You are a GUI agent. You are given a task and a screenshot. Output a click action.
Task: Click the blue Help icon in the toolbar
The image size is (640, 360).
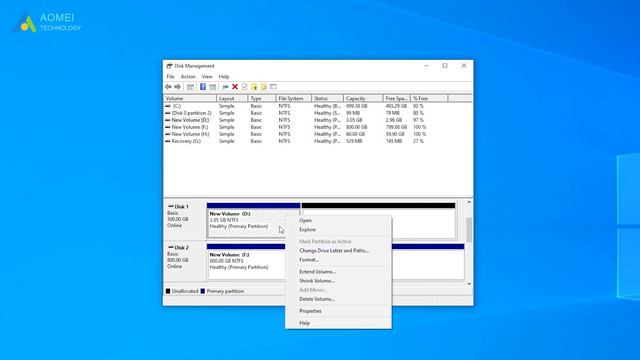[x=203, y=87]
